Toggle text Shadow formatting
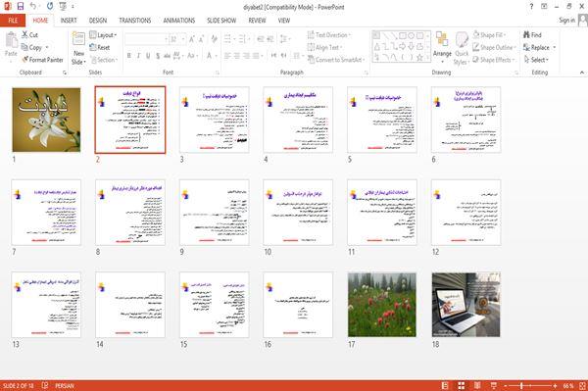 [158, 56]
